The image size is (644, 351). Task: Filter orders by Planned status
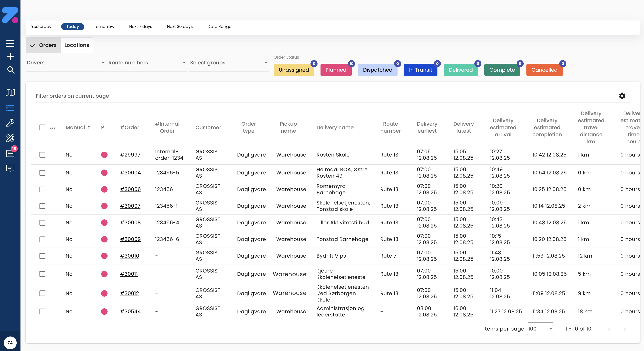[336, 70]
